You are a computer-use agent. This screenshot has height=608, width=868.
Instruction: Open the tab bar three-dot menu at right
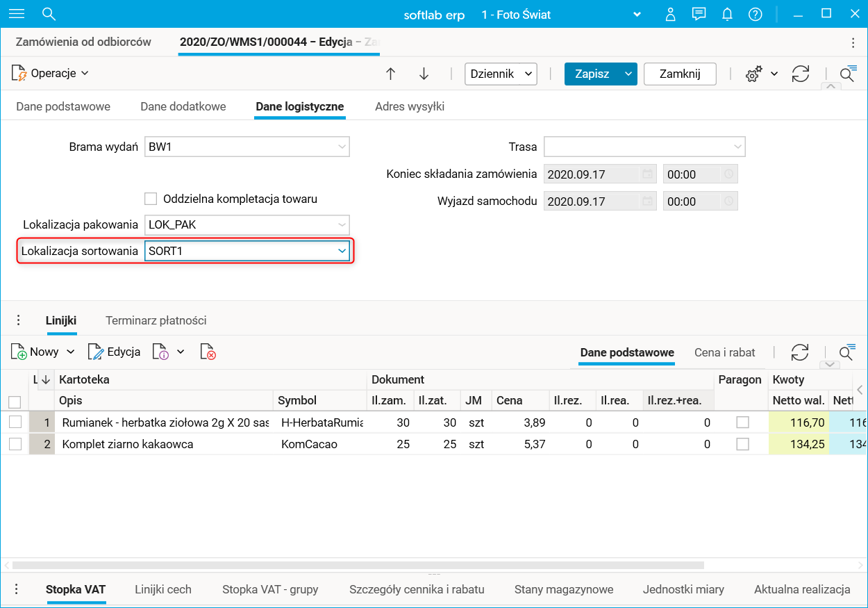[853, 43]
